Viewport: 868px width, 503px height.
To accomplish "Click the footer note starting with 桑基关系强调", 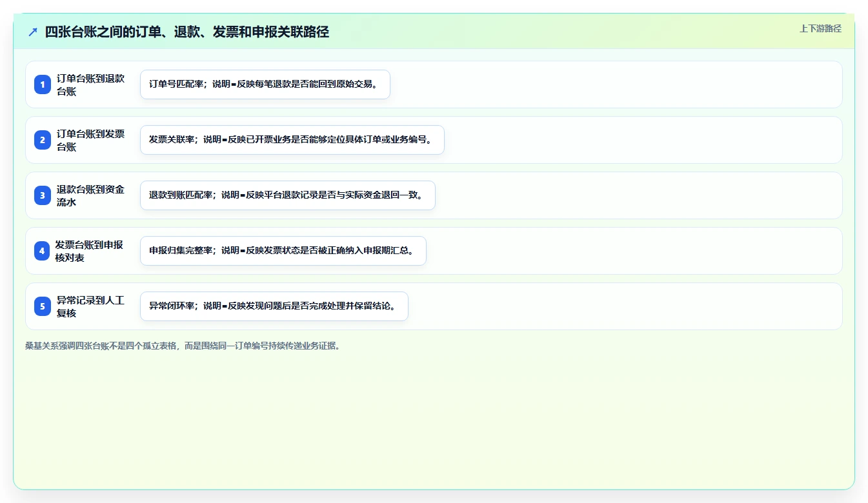I will [183, 346].
